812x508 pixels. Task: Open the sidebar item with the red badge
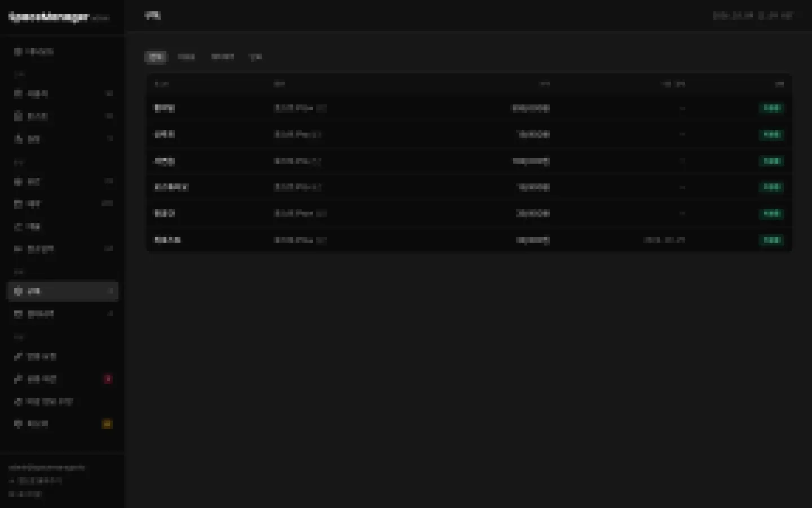coord(62,379)
